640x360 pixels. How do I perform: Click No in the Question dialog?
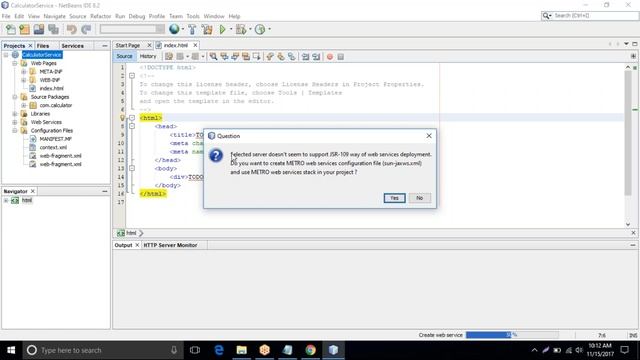pyautogui.click(x=420, y=198)
